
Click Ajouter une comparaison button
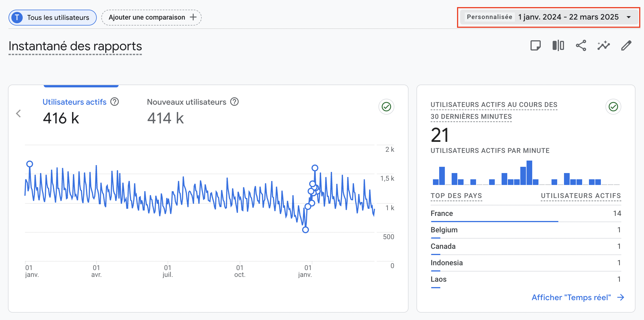[147, 17]
